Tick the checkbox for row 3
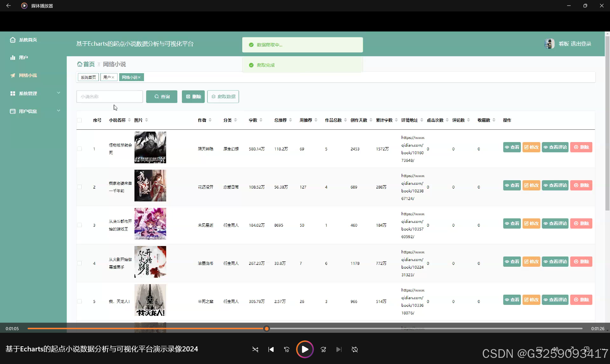Screen dimensions: 610x364 pyautogui.click(x=79, y=225)
